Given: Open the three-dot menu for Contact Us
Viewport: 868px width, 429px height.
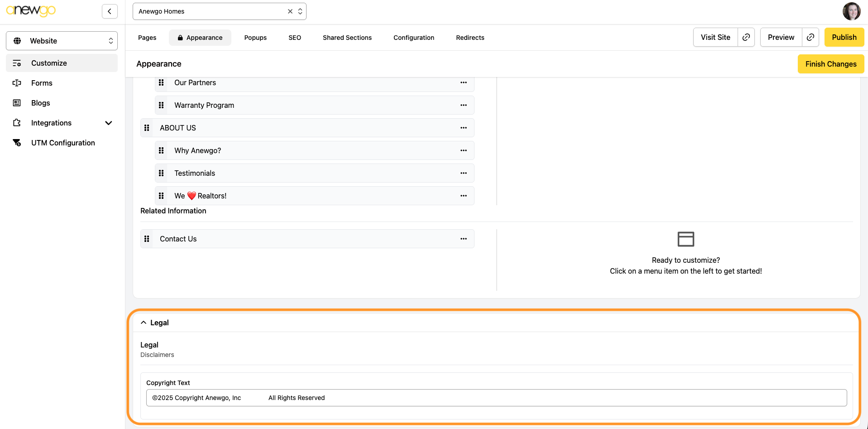Looking at the screenshot, I should point(463,239).
